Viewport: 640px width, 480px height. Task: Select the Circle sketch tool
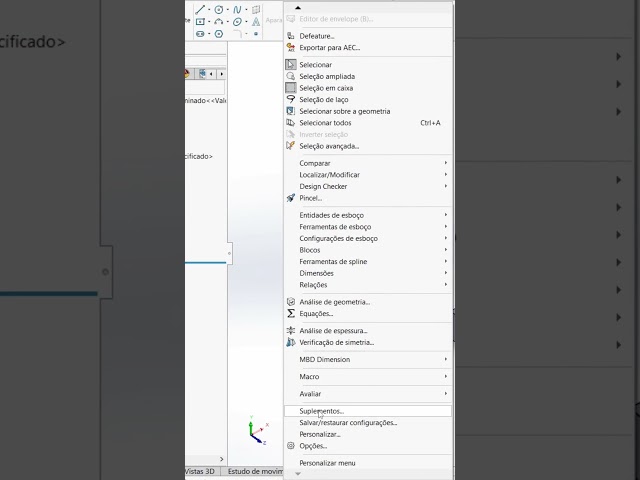tap(219, 9)
